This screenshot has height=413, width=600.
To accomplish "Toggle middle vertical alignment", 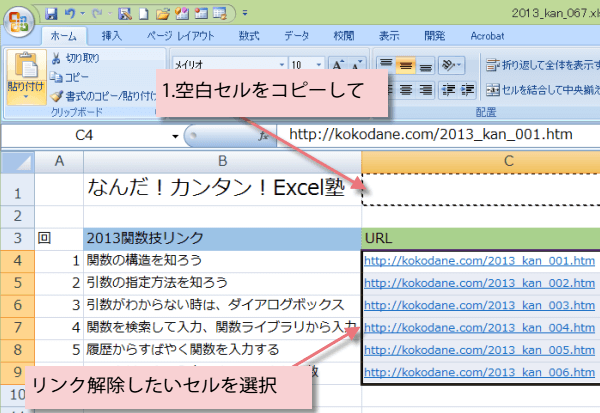I will click(406, 65).
